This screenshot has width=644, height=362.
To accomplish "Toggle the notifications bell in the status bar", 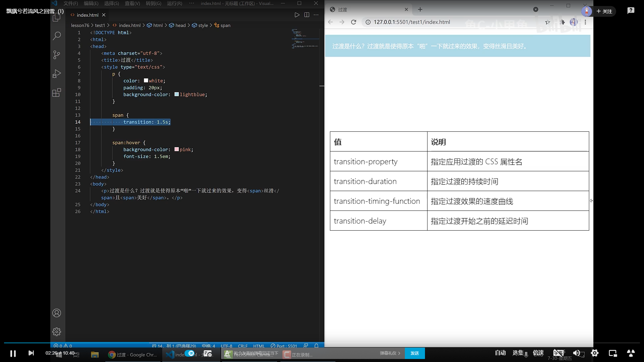I will pyautogui.click(x=317, y=346).
